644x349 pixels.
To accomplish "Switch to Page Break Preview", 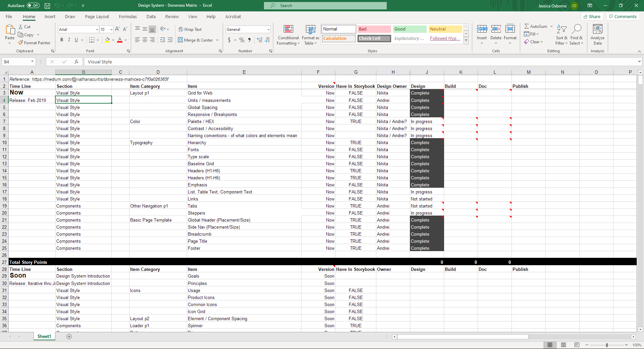I will [x=577, y=345].
